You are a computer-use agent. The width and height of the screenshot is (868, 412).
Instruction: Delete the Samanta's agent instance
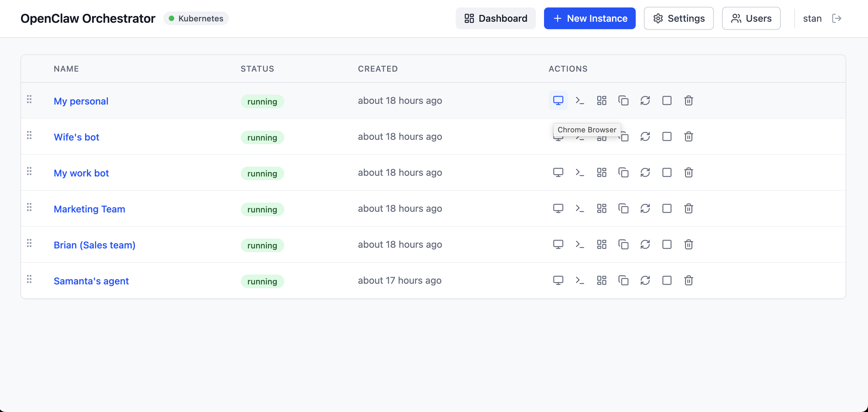click(x=688, y=280)
